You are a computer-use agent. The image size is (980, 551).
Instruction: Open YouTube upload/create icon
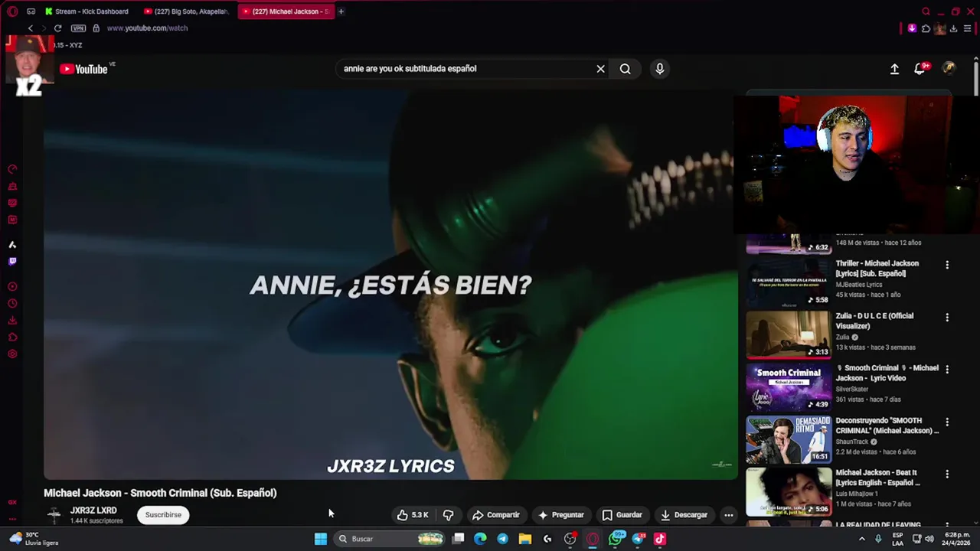pyautogui.click(x=894, y=69)
